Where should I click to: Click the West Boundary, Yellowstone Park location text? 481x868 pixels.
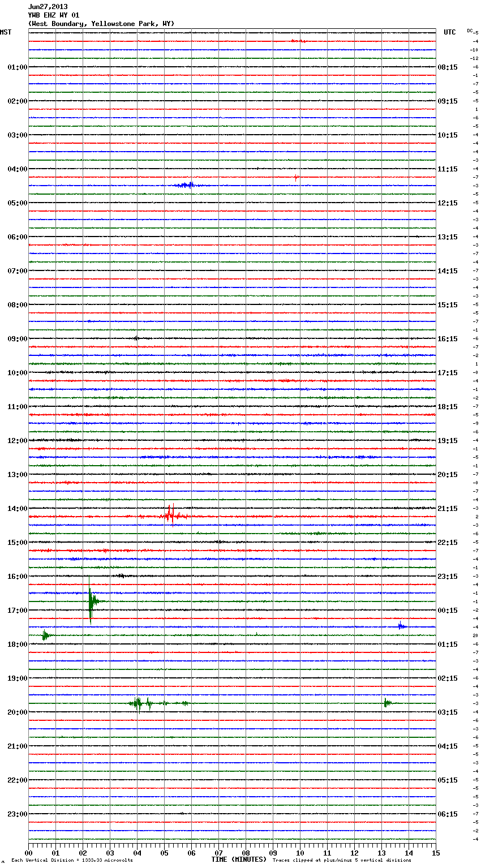[101, 24]
